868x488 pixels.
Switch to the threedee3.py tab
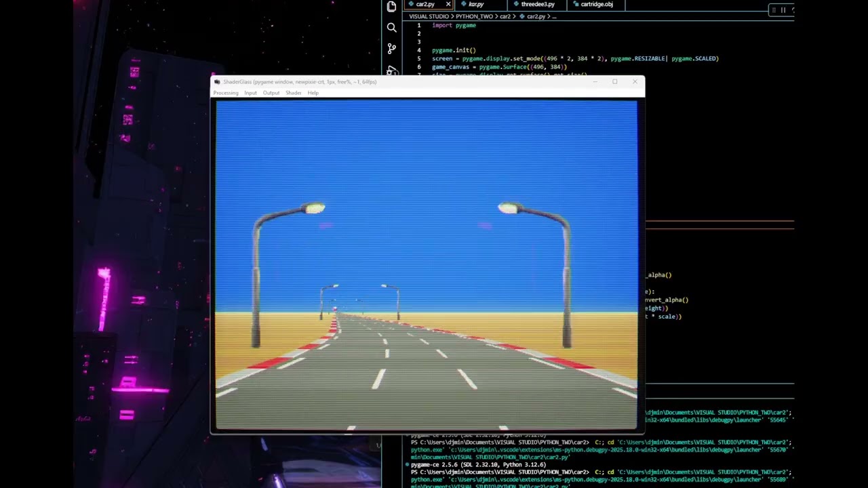coord(538,4)
